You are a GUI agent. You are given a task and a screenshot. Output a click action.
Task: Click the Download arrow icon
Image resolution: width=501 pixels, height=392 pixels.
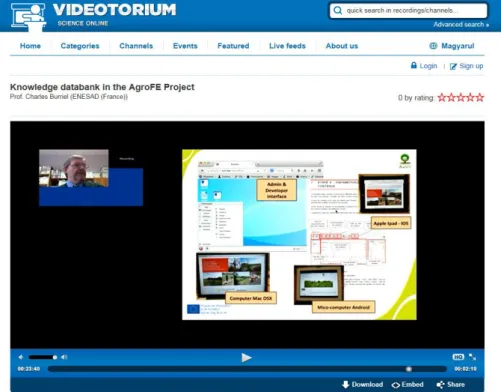346,385
